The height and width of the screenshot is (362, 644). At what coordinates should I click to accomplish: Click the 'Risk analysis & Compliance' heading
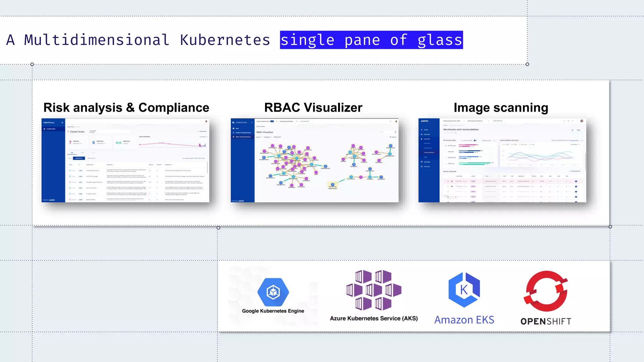[x=126, y=107]
